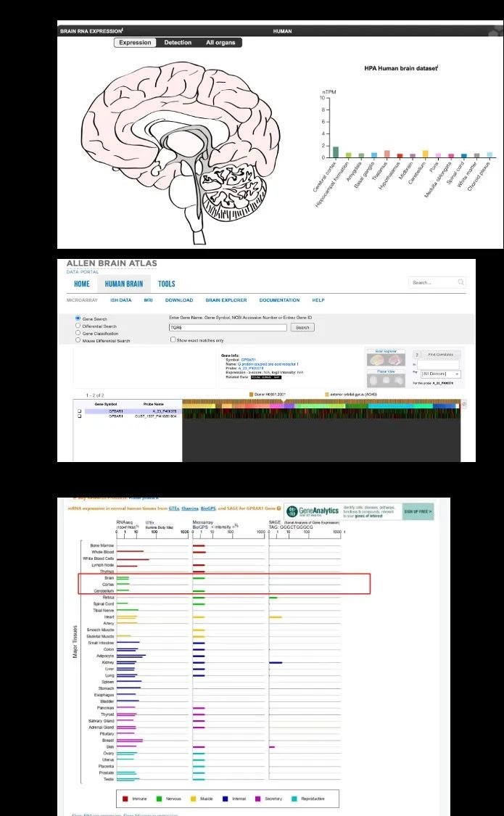Click orange help icon after GPBAR1 Gene heading
Image resolution: width=504 pixels, height=816 pixels.
[279, 508]
